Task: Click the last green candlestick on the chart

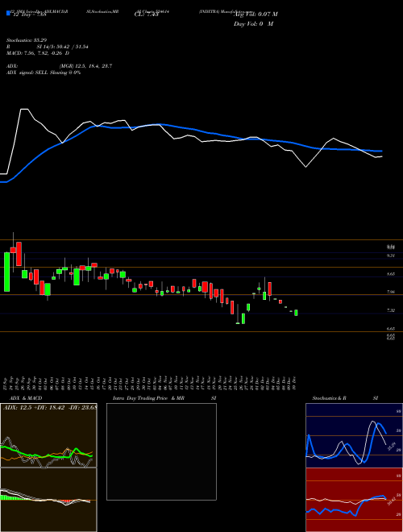Action: pos(296,313)
